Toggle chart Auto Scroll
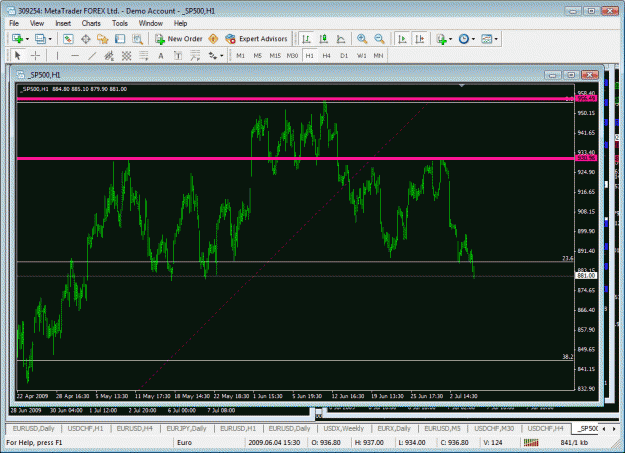The width and height of the screenshot is (625, 453). tap(402, 39)
